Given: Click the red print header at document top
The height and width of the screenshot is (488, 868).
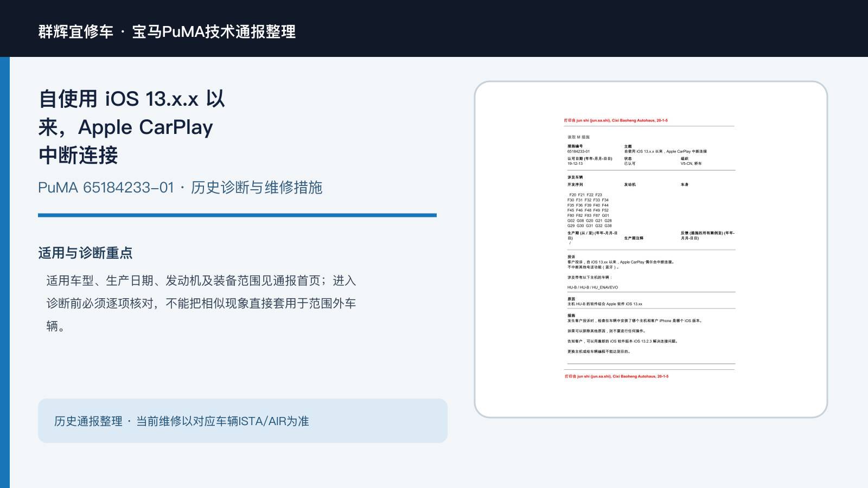Looking at the screenshot, I should point(616,120).
